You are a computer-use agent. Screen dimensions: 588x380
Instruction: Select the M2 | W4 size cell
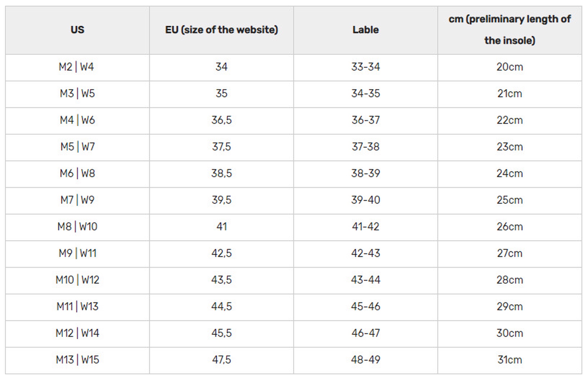pos(77,68)
